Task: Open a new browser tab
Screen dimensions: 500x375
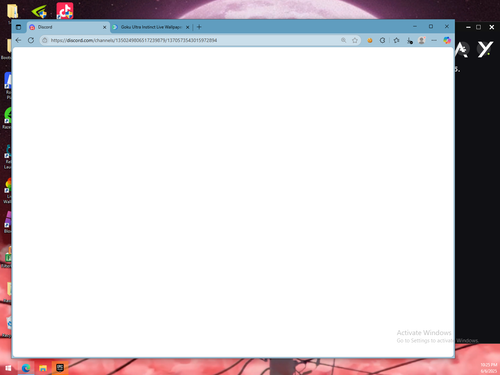Action: tap(199, 27)
